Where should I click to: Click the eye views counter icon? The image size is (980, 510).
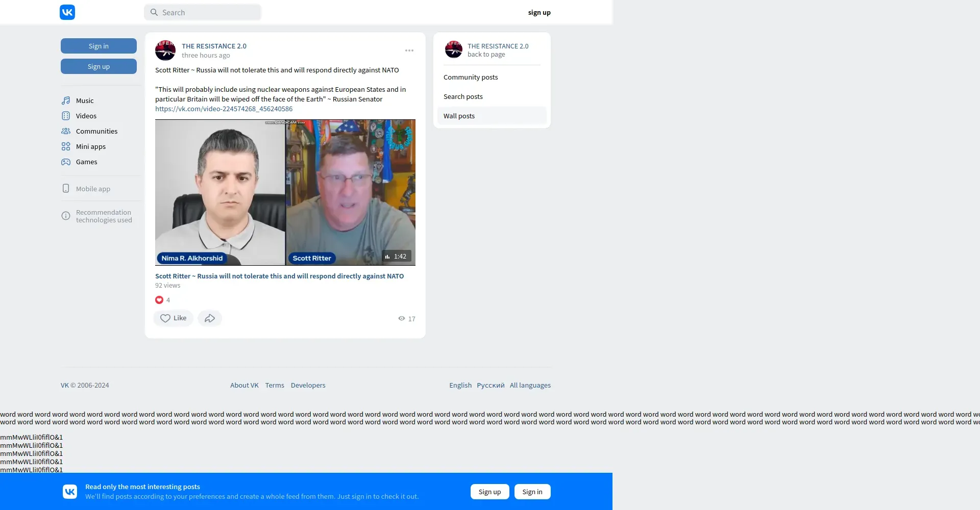pos(402,318)
